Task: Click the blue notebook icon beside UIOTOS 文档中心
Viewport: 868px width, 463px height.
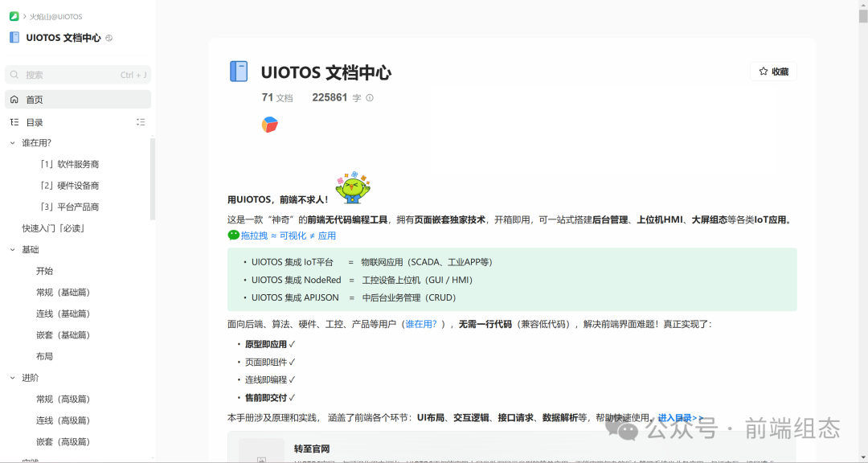Action: 13,37
